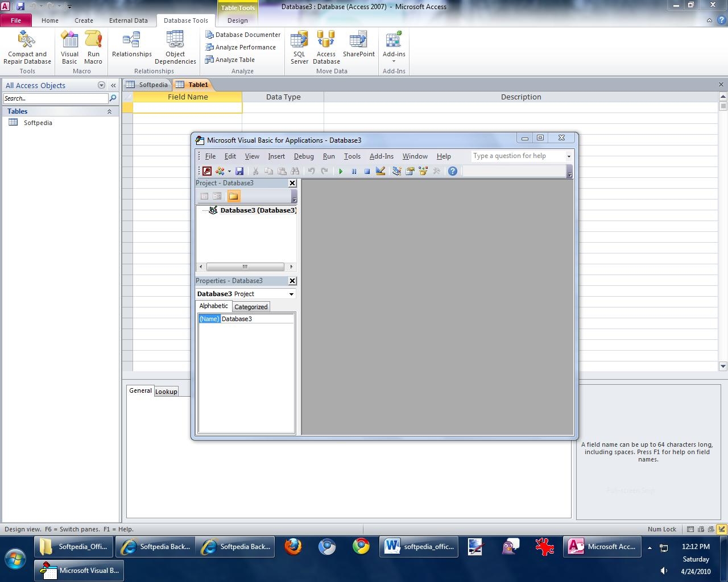Switch to the Categorized properties tab
The image size is (728, 582).
tap(251, 307)
